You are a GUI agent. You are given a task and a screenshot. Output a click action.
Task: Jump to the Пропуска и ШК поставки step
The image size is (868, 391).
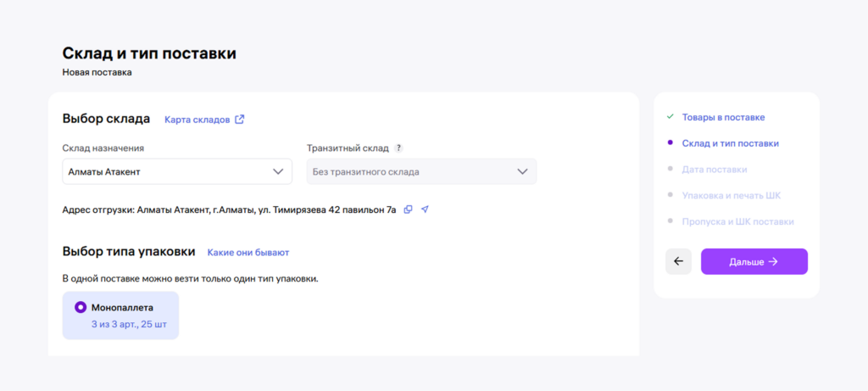[x=737, y=222]
